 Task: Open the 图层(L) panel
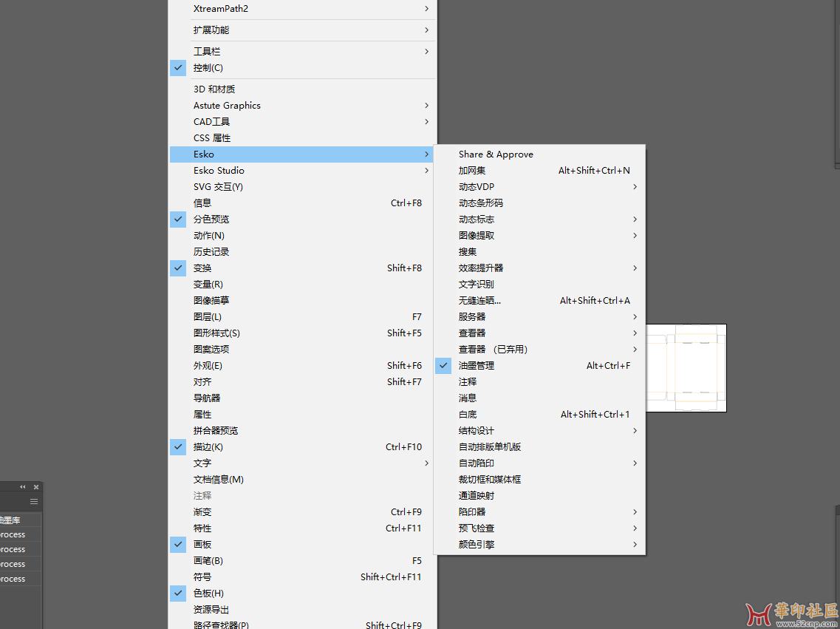[x=303, y=316]
